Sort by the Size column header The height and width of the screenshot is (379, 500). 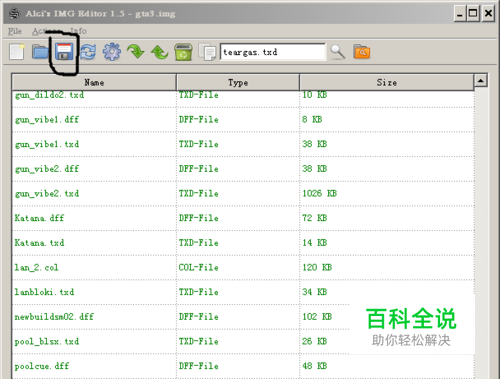(387, 82)
